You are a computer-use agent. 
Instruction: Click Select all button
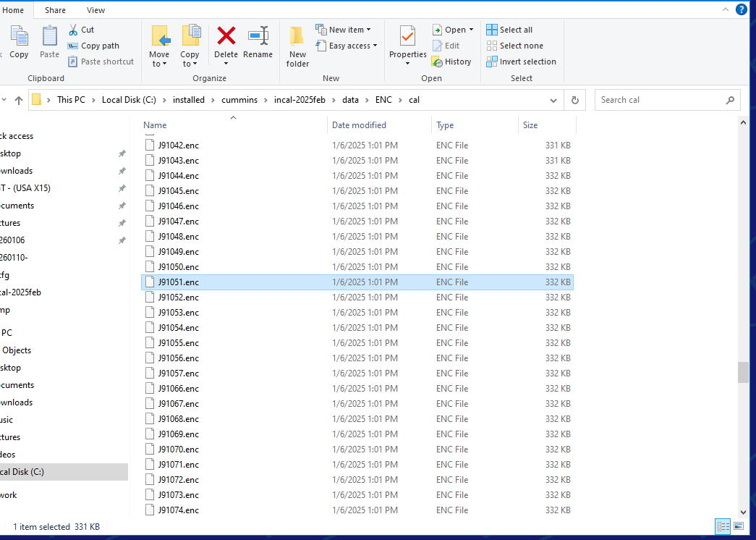click(510, 30)
